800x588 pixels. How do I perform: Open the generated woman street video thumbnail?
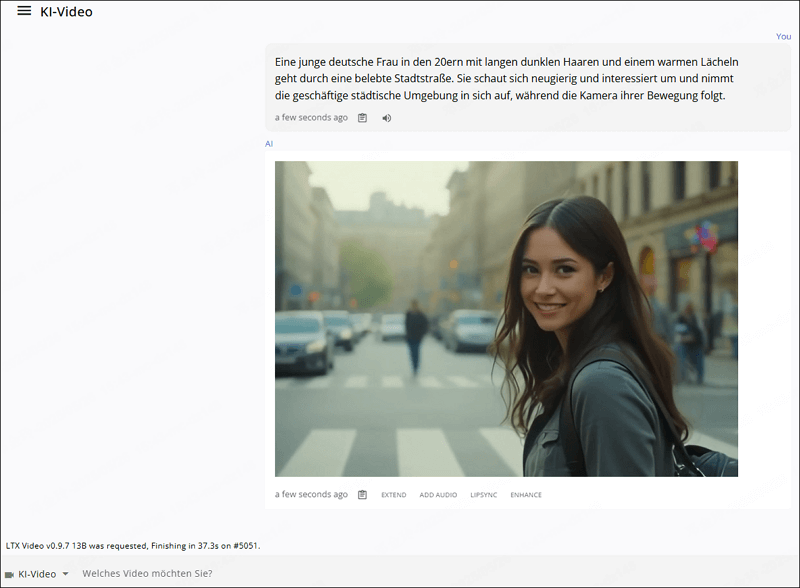506,319
